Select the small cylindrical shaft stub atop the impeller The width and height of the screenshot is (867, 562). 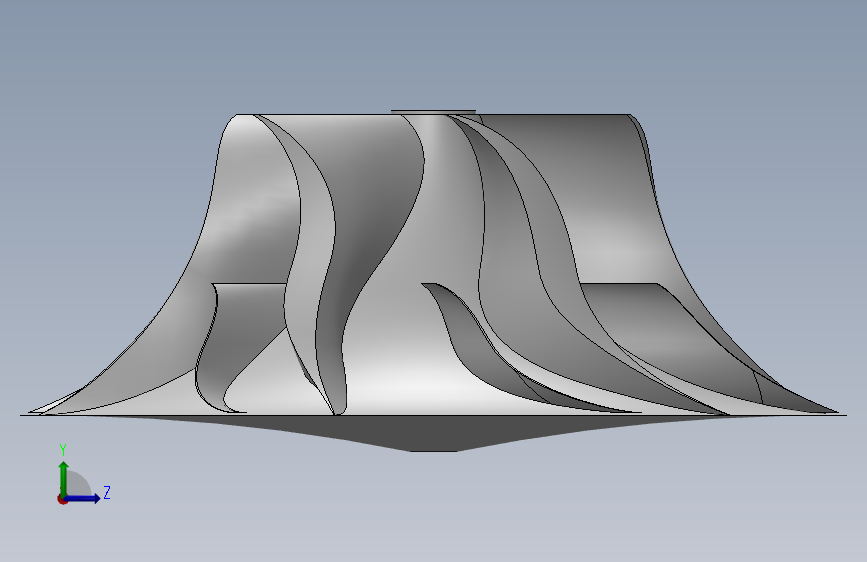coord(434,112)
